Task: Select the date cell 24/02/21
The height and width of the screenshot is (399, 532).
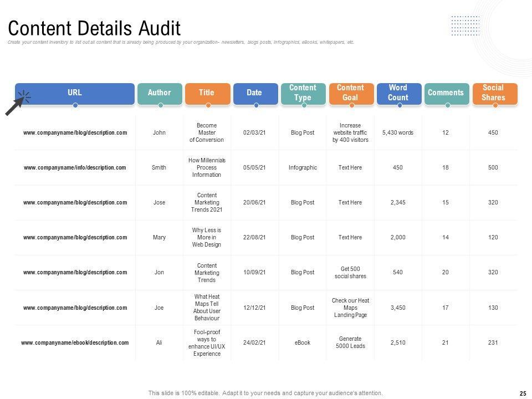Action: pyautogui.click(x=254, y=342)
